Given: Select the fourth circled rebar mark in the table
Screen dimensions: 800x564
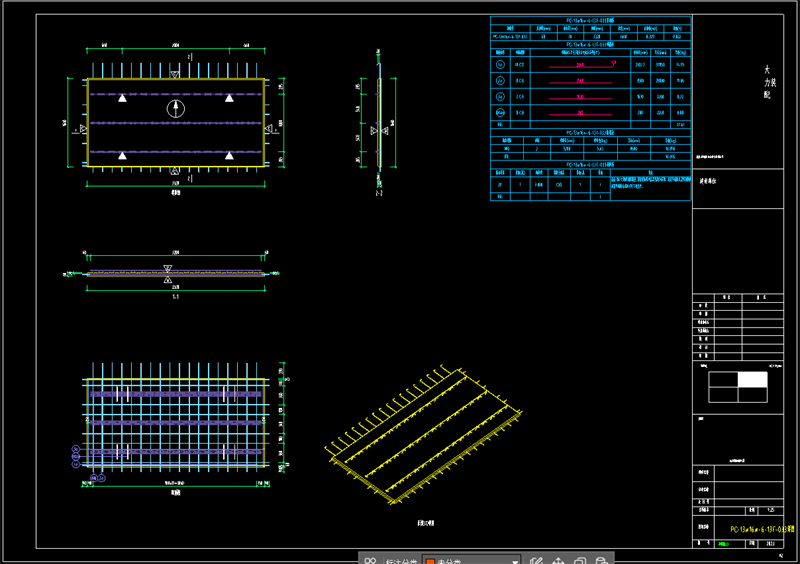Looking at the screenshot, I should tap(501, 112).
